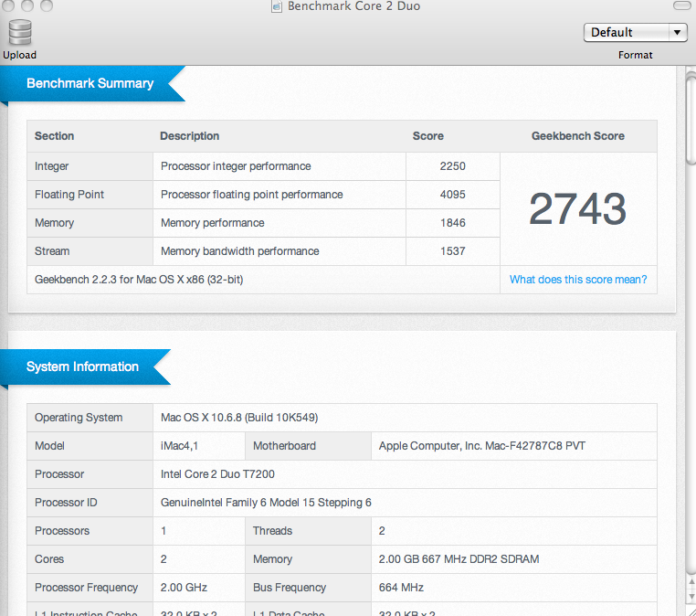Viewport: 696px width, 616px height.
Task: Click the scrollbar up arrow
Action: click(691, 582)
